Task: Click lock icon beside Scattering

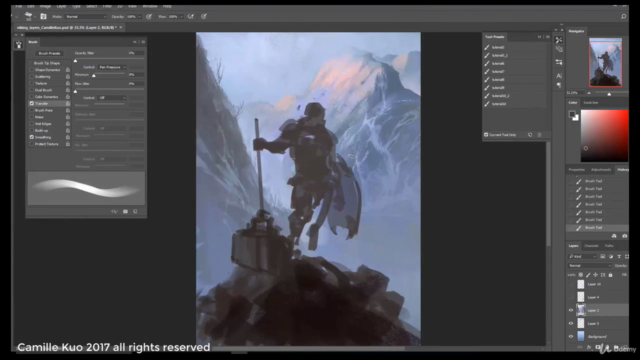Action: point(68,77)
